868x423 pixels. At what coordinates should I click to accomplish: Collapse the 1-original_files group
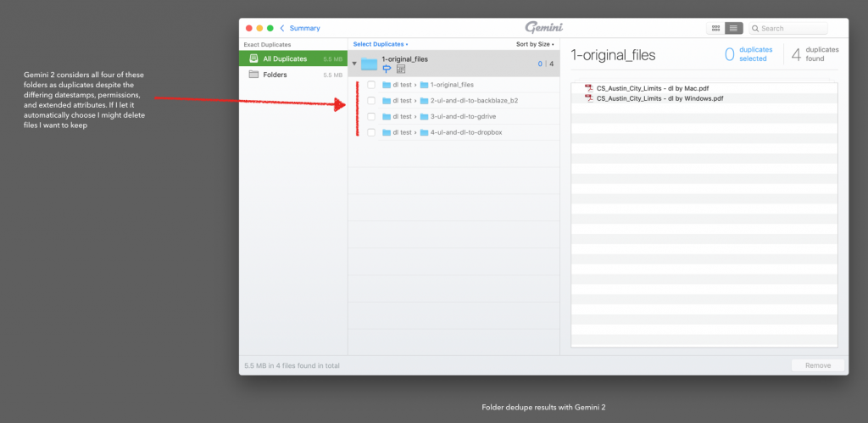click(x=354, y=64)
